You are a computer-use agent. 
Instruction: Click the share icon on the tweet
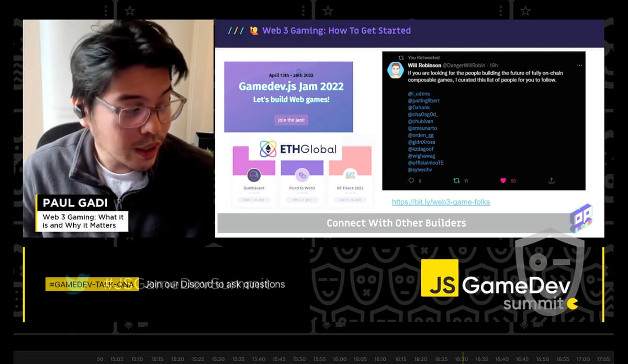pos(551,180)
